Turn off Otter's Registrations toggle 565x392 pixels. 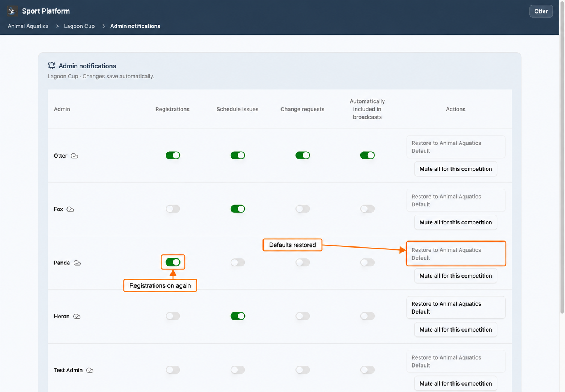(173, 155)
